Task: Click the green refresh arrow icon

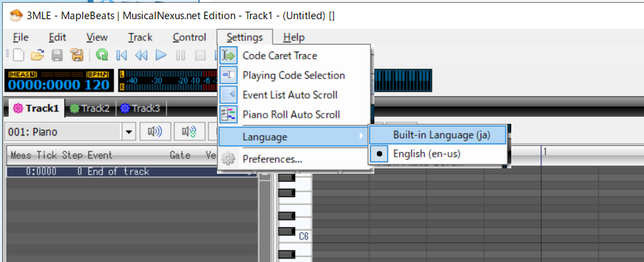Action: [102, 55]
